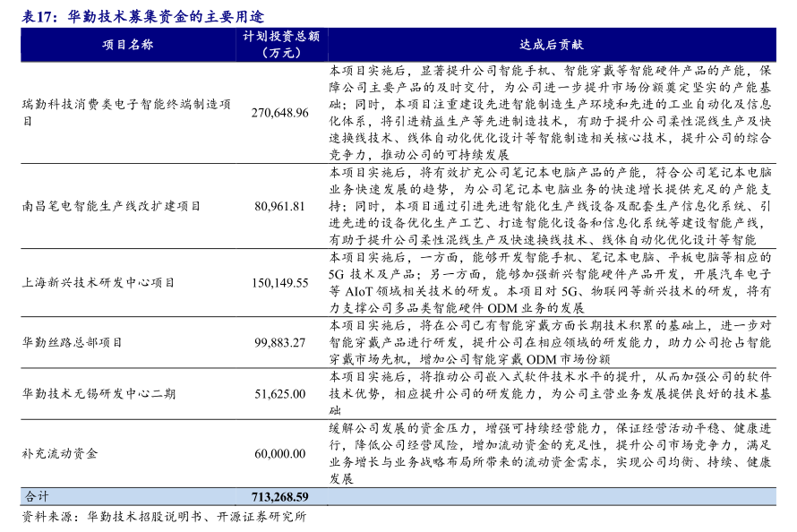Click the 华勤技术无锡研发中心二期 cell
Image resolution: width=797 pixels, height=532 pixels.
(x=99, y=394)
